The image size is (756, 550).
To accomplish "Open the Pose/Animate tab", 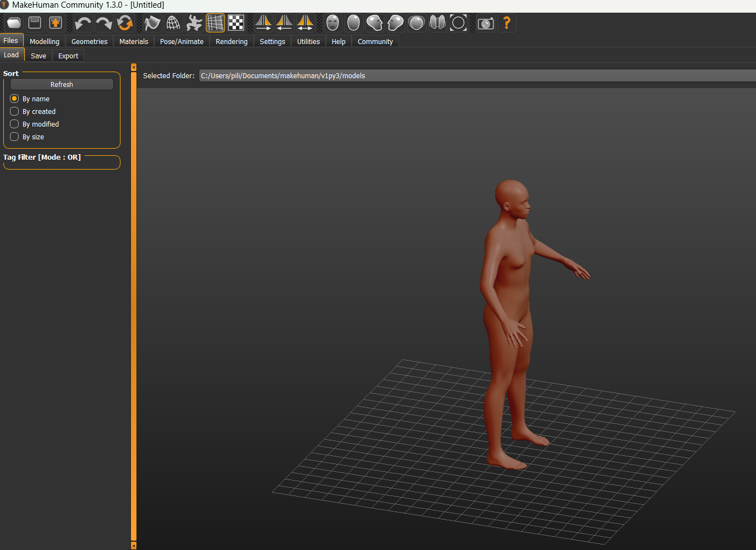I will tap(182, 42).
